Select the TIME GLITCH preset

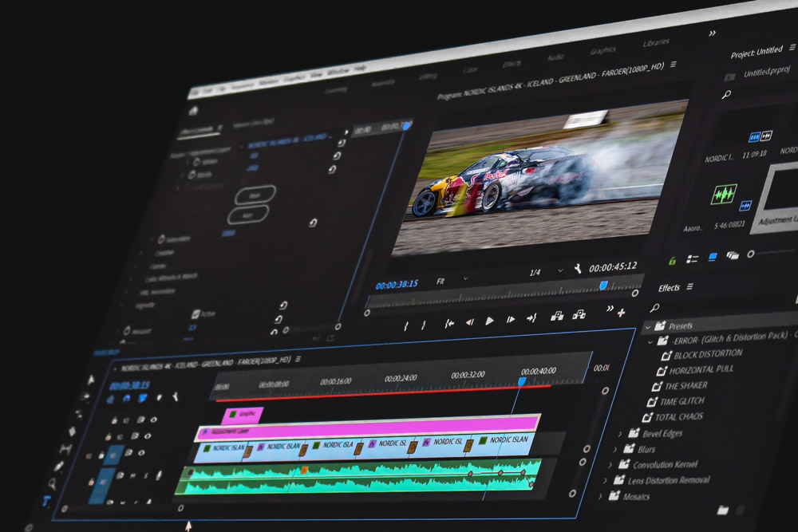[682, 401]
